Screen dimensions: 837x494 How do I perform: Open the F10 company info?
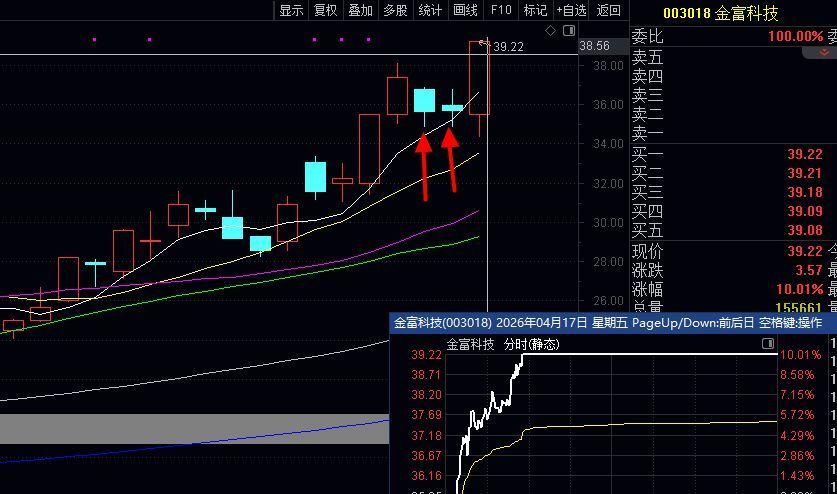(x=501, y=10)
